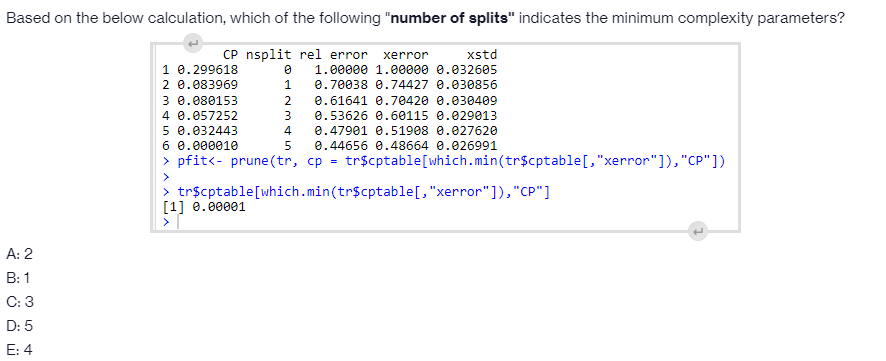
Task: Select answer option D: 5
Action: coord(20,327)
